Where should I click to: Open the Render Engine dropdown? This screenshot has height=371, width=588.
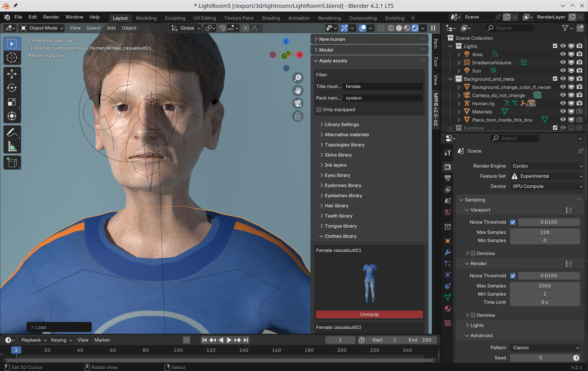tap(547, 166)
